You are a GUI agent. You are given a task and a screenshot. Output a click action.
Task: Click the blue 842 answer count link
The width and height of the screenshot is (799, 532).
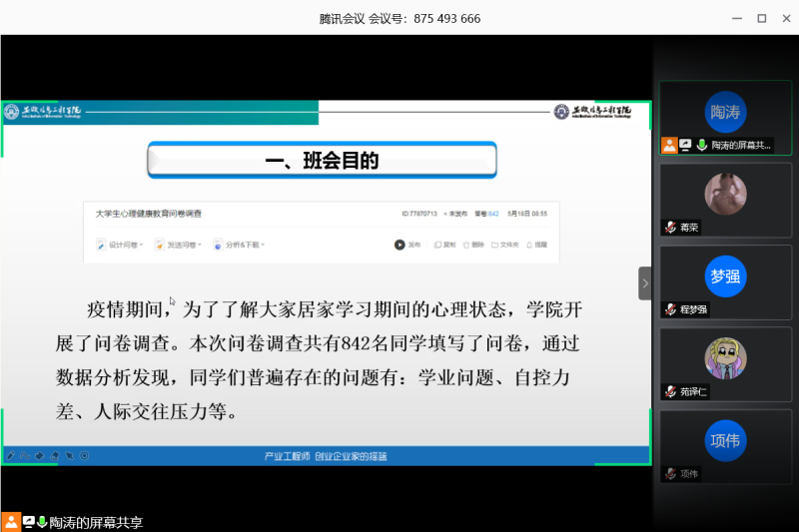coord(493,214)
